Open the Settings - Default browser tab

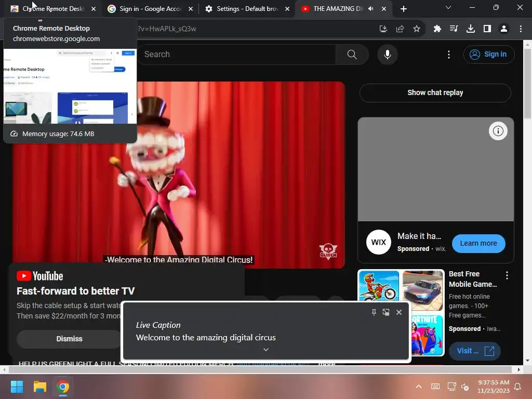point(247,9)
